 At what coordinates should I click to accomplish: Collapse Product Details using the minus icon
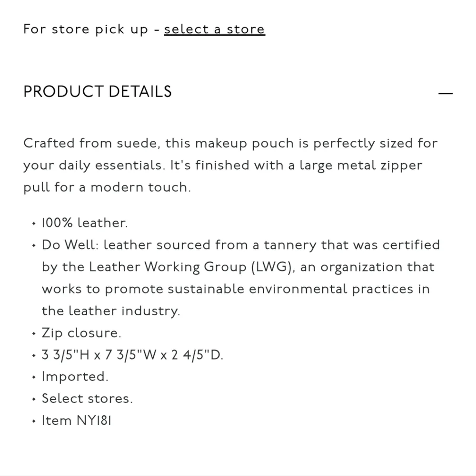[x=445, y=93]
